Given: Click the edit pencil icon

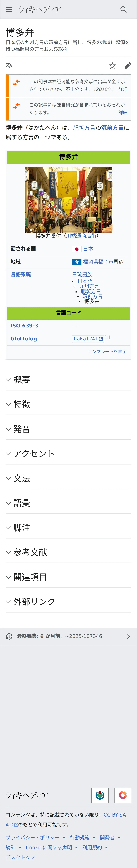Looking at the screenshot, I should point(128,66).
